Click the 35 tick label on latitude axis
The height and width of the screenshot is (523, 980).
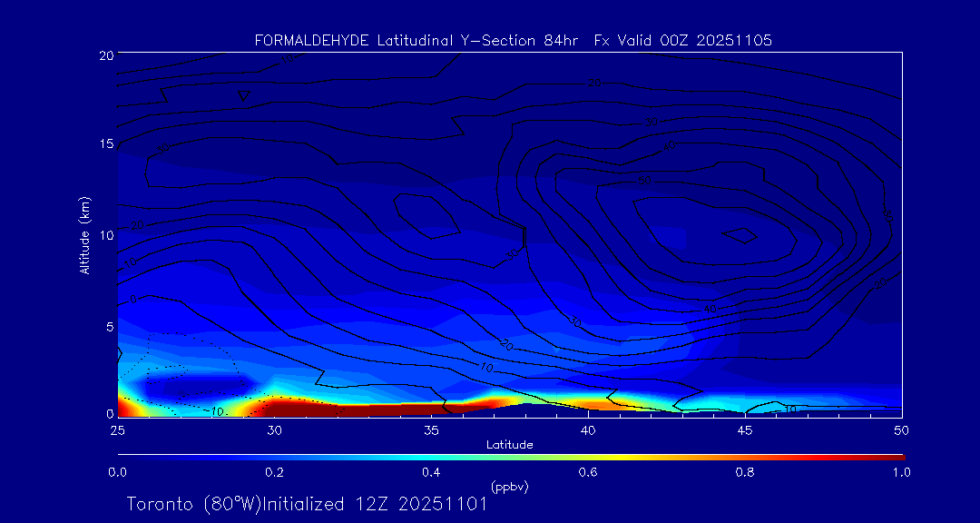pos(431,429)
